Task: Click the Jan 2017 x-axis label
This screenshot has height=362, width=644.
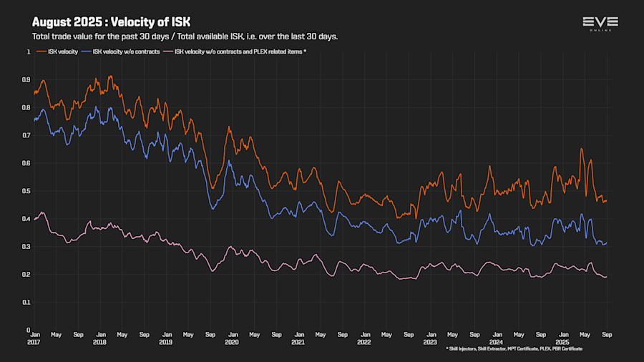Action: pos(34,338)
